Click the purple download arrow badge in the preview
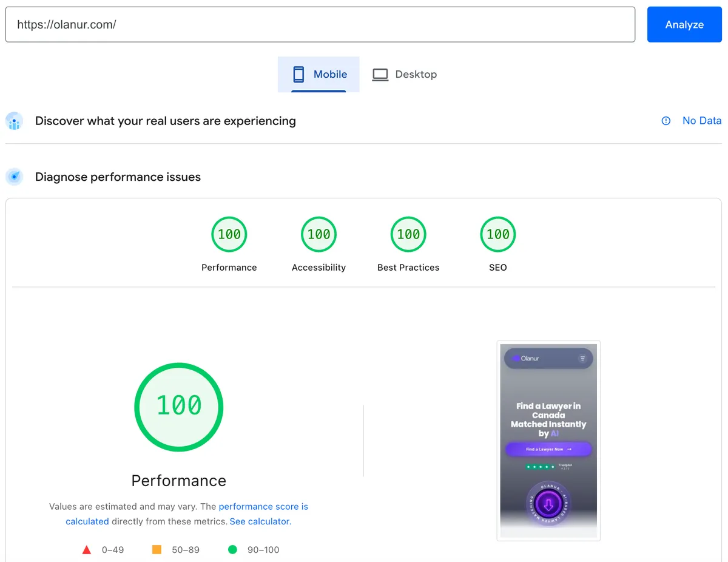This screenshot has width=728, height=562. click(548, 504)
